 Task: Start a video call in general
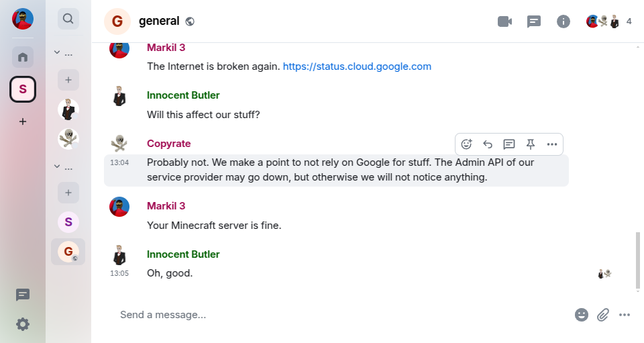[x=504, y=21]
